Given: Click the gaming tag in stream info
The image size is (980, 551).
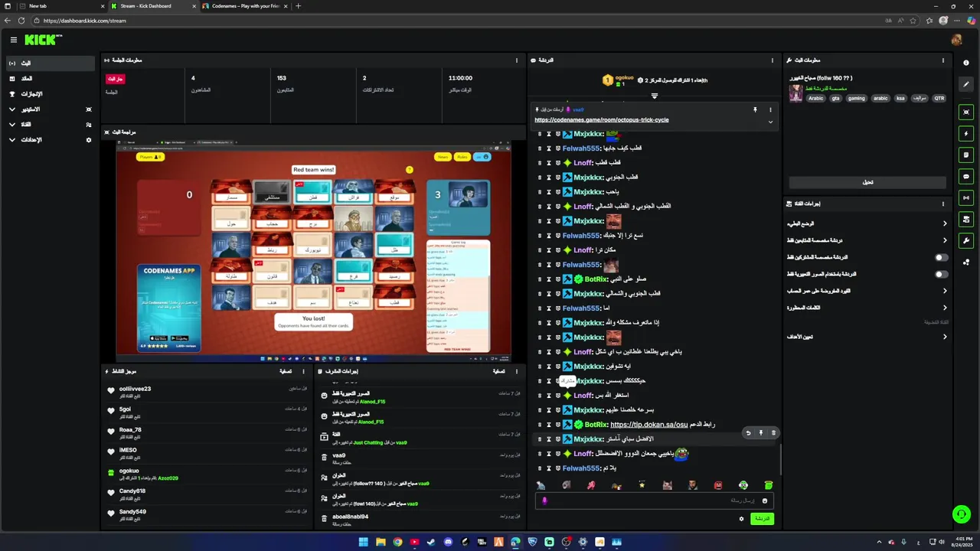Looking at the screenshot, I should (856, 98).
